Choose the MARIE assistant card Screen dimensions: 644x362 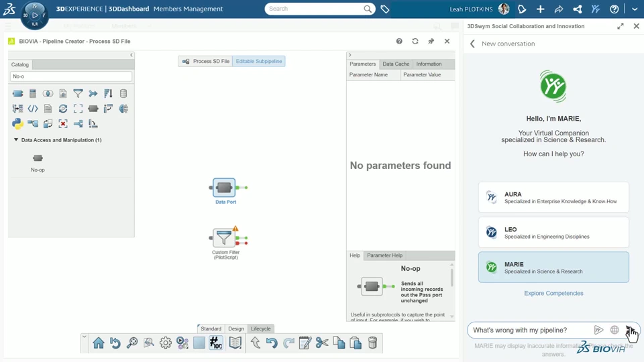click(x=553, y=267)
